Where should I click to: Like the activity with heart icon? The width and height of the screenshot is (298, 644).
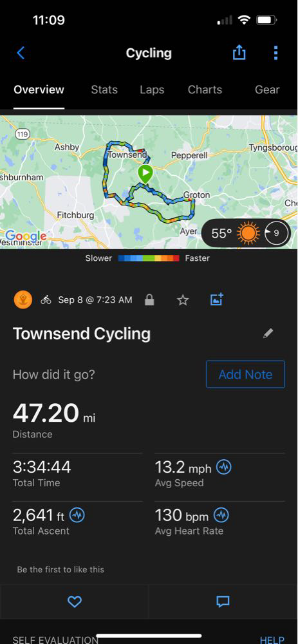pos(74,601)
